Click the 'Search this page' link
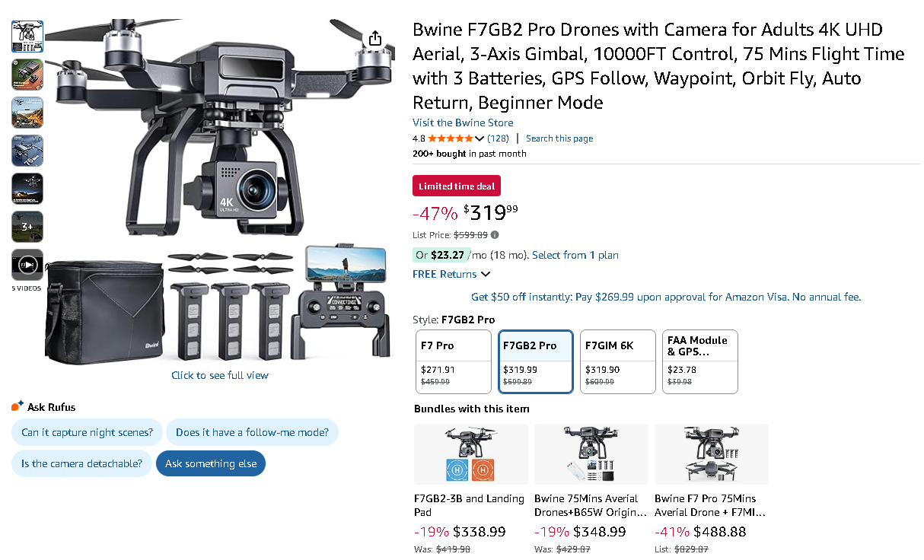 pos(559,138)
